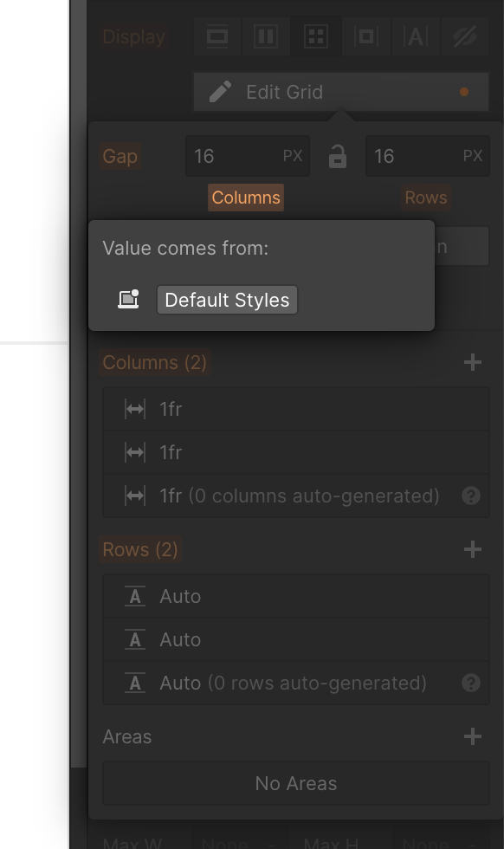This screenshot has width=504, height=849.
Task: Add a new column with the plus icon
Action: 473,362
